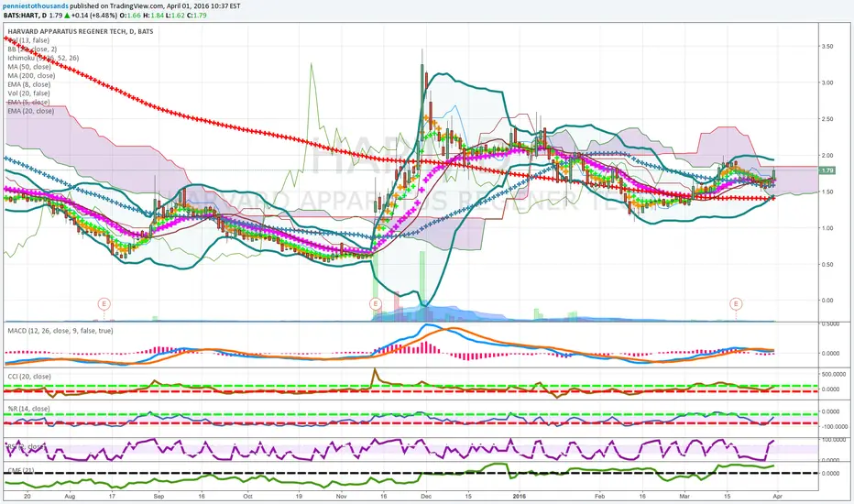The width and height of the screenshot is (854, 504).
Task: Select the Vol (20, false) indicator label
Action: (x=29, y=93)
